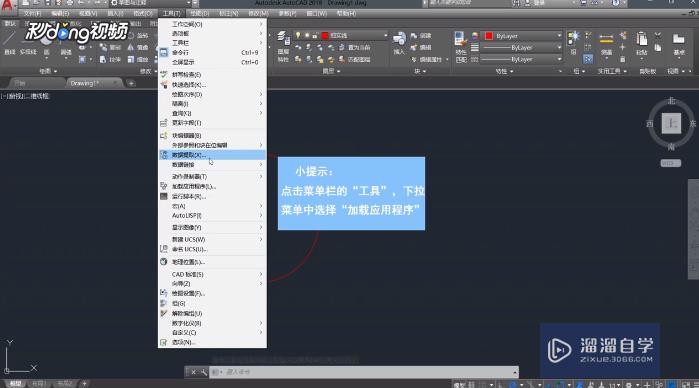
Task: Select Quick Select (快速选择) menu item
Action: coord(213,84)
